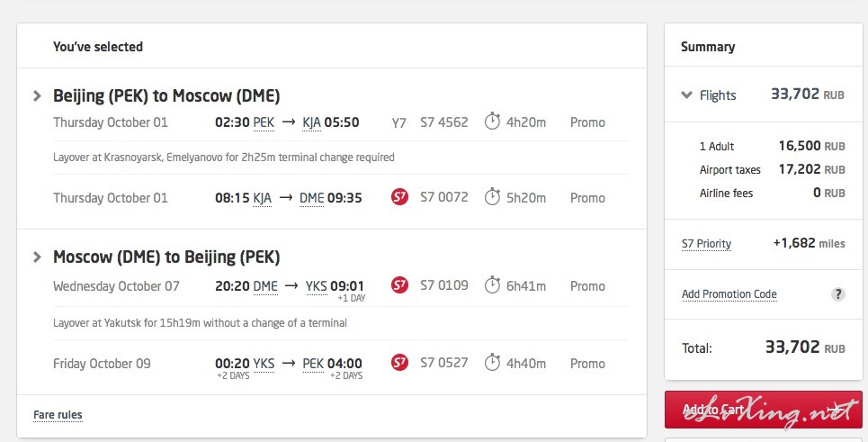Click the YKS airport code arriving 09:01
Screen dimensions: 868x442
pos(317,286)
